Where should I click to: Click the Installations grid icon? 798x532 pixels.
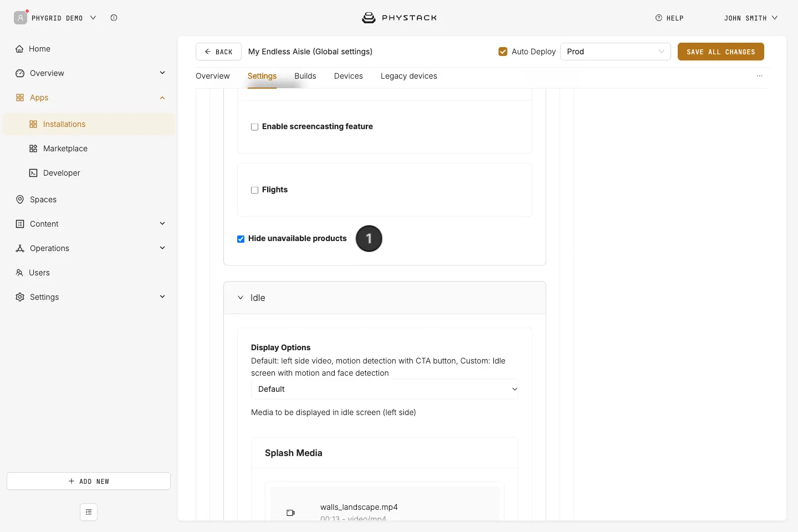[33, 124]
